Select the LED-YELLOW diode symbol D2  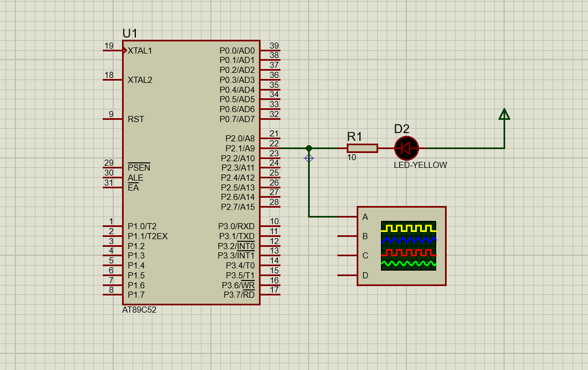coord(406,148)
